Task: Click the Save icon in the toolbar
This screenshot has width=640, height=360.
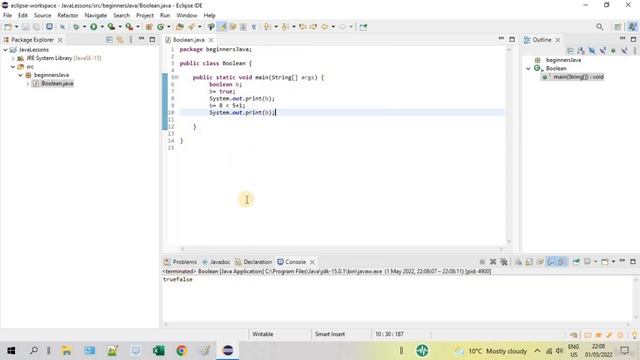Action: (25, 27)
